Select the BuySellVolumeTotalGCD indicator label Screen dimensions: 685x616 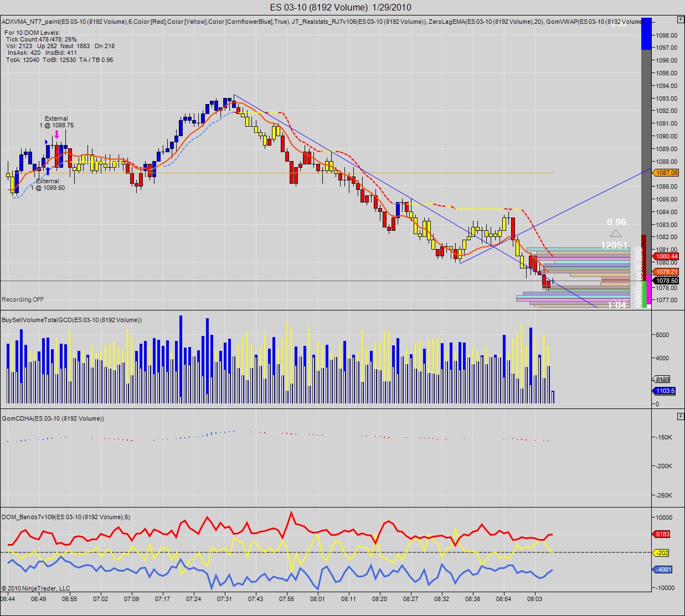pyautogui.click(x=71, y=320)
